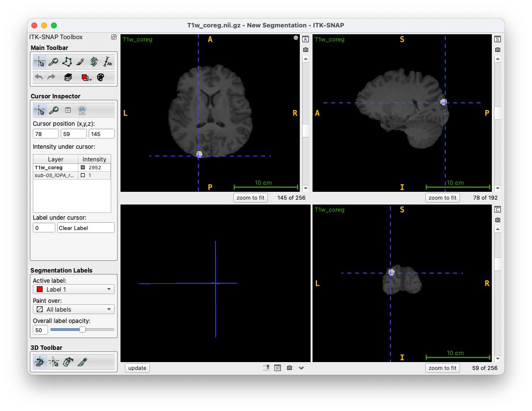The height and width of the screenshot is (411, 532).
Task: Take a screenshot of the axial view
Action: pyautogui.click(x=306, y=50)
